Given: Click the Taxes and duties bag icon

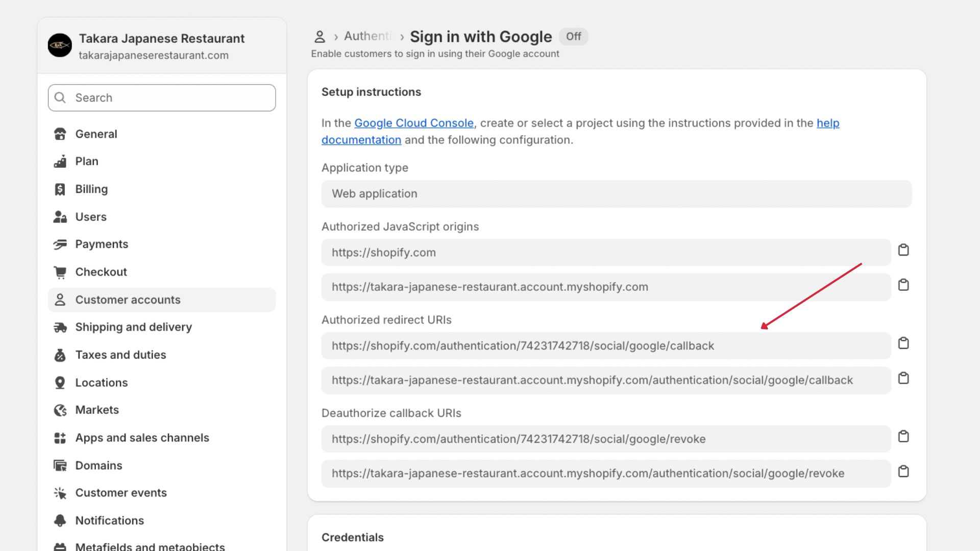Looking at the screenshot, I should click(60, 355).
